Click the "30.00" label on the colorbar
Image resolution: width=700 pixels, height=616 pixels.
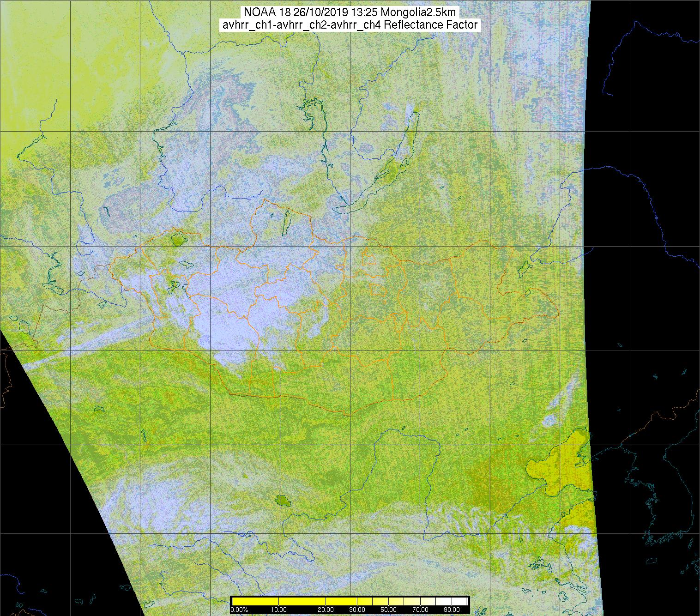tap(357, 610)
